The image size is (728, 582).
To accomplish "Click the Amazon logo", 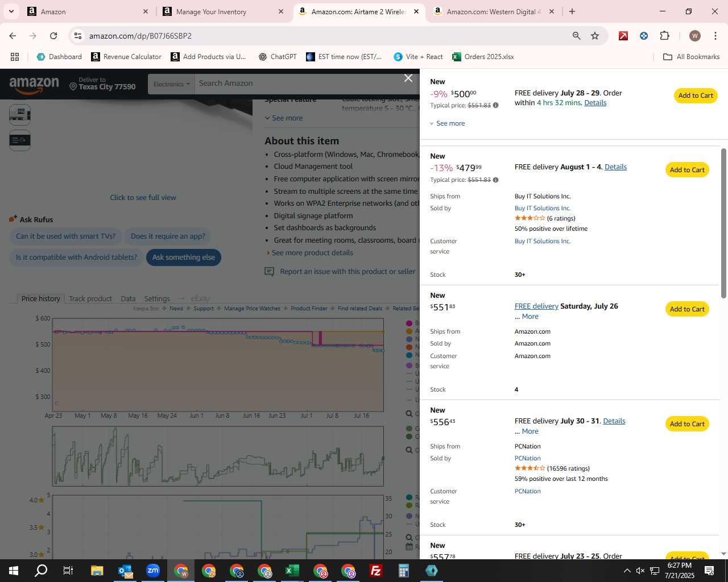I will coord(34,85).
